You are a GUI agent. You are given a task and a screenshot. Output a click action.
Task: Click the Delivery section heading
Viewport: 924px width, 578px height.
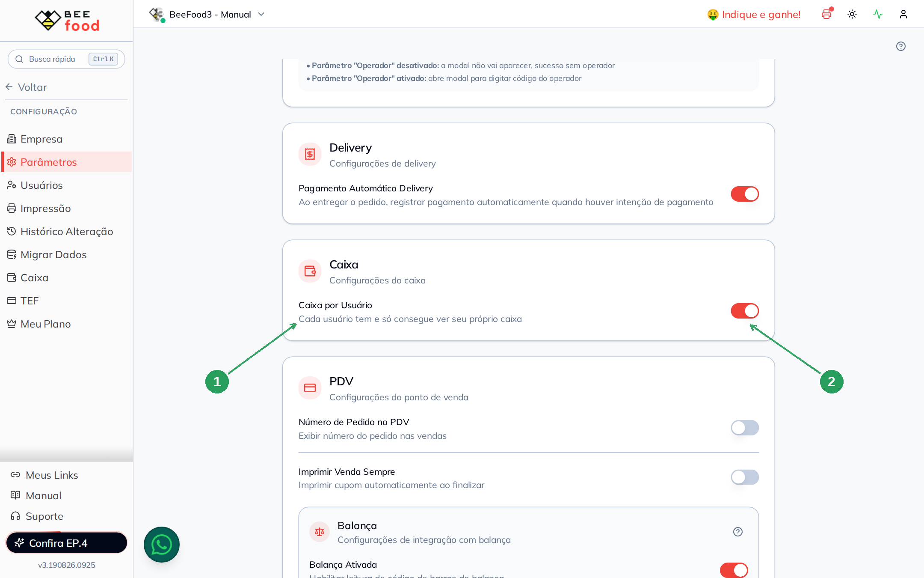click(x=350, y=148)
